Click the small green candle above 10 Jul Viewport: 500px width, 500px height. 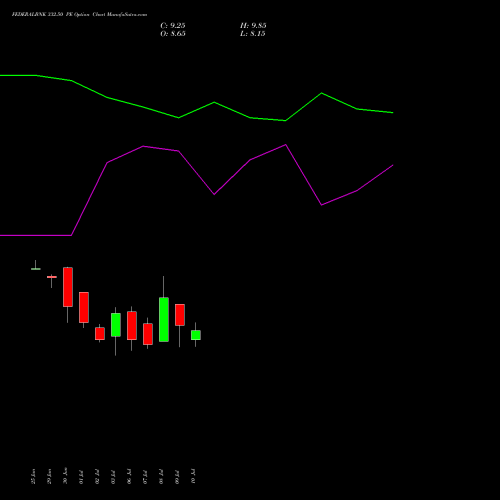point(196,335)
